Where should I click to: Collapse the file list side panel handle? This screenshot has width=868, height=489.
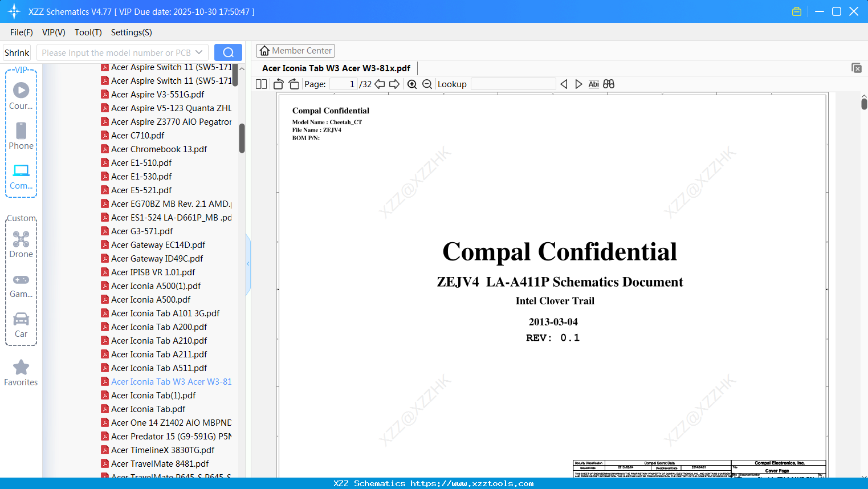coord(248,264)
